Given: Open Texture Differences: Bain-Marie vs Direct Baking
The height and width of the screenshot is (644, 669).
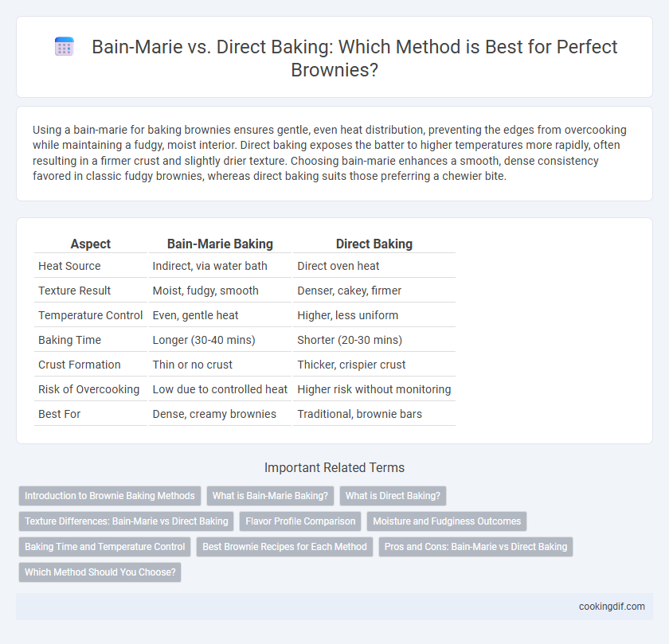Looking at the screenshot, I should [x=127, y=521].
